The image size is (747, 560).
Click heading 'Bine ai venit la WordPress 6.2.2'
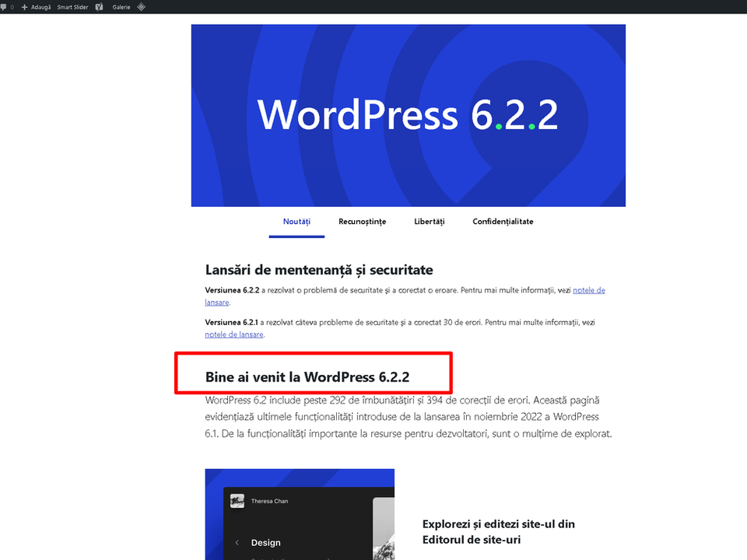click(x=307, y=377)
